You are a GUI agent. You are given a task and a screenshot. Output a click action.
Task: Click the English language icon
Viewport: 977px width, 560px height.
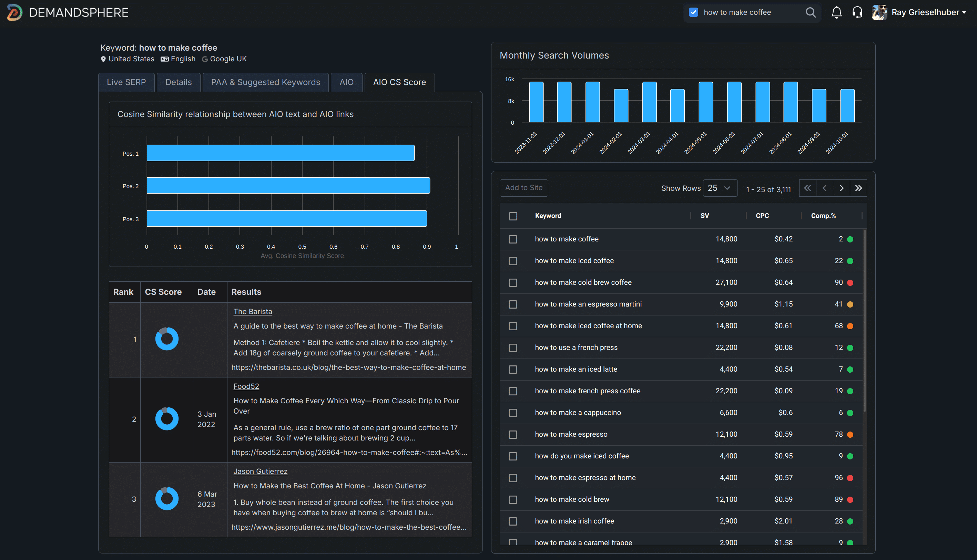point(165,59)
